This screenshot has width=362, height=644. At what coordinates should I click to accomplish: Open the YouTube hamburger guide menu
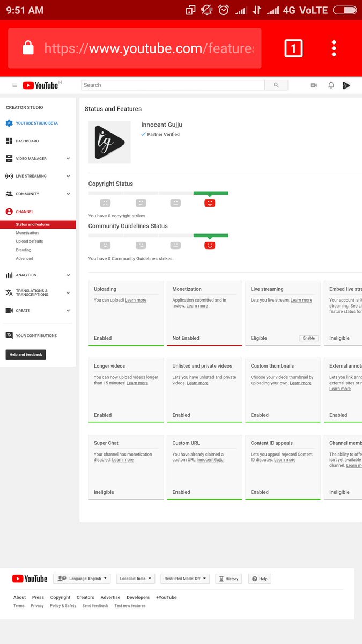click(x=14, y=85)
